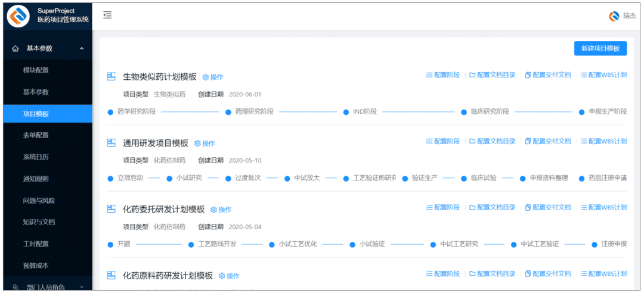This screenshot has width=644, height=293.
Task: Click 配置文档目录 for 化药委托研发计划模板
Action: (493, 208)
